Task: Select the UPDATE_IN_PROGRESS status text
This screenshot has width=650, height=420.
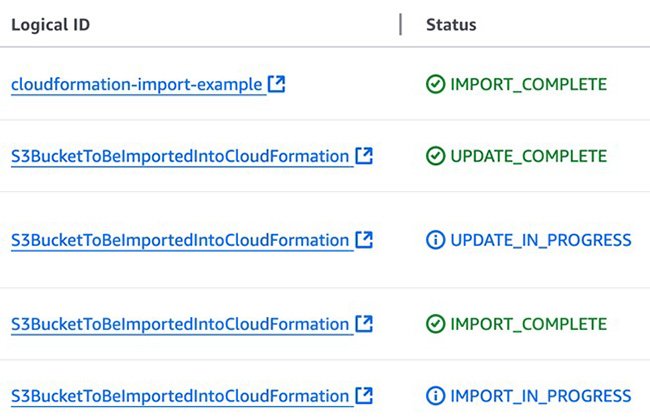Action: [541, 240]
